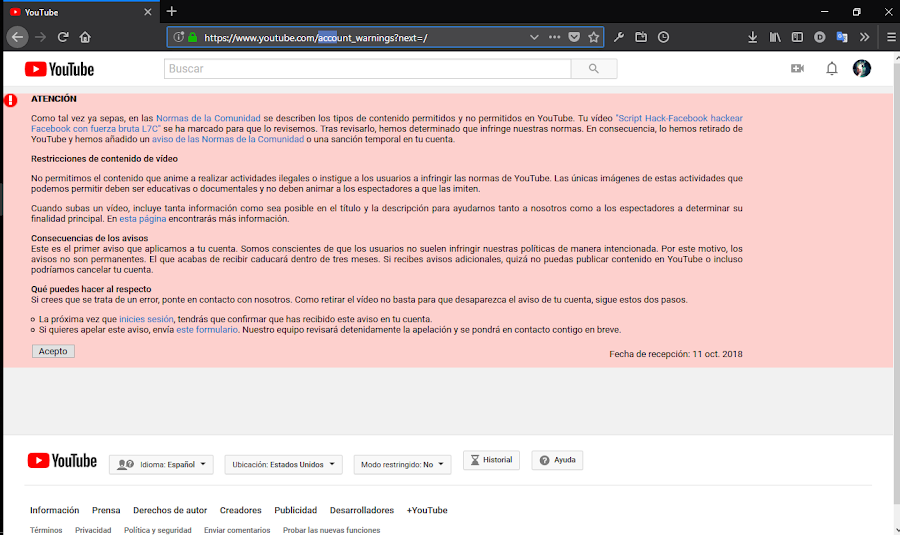900x535 pixels.
Task: Minimize the browser window
Action: point(825,11)
